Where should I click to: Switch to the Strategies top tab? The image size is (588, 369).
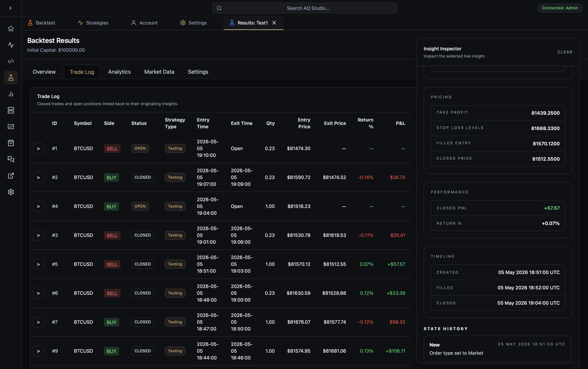93,23
